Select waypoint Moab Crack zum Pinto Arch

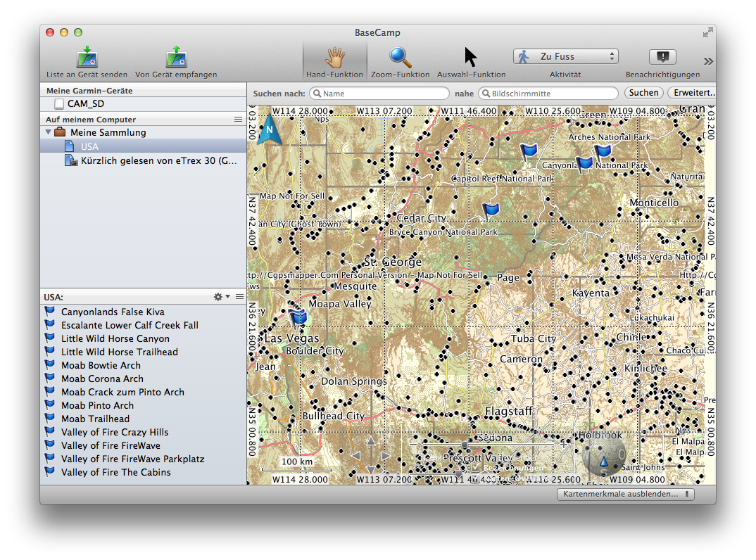143,393
